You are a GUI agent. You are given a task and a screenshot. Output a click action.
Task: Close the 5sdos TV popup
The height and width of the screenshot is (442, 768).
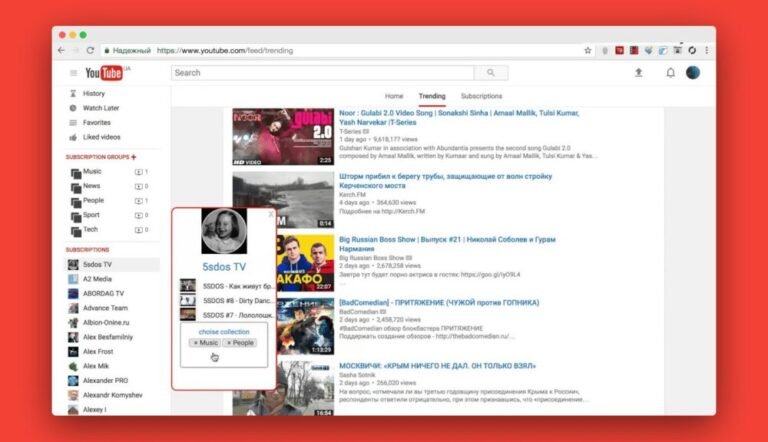point(271,214)
